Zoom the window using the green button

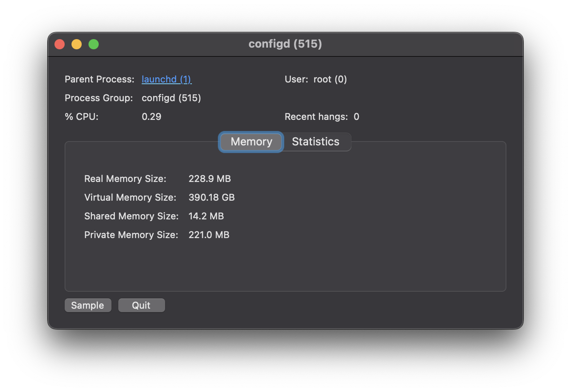[x=94, y=44]
